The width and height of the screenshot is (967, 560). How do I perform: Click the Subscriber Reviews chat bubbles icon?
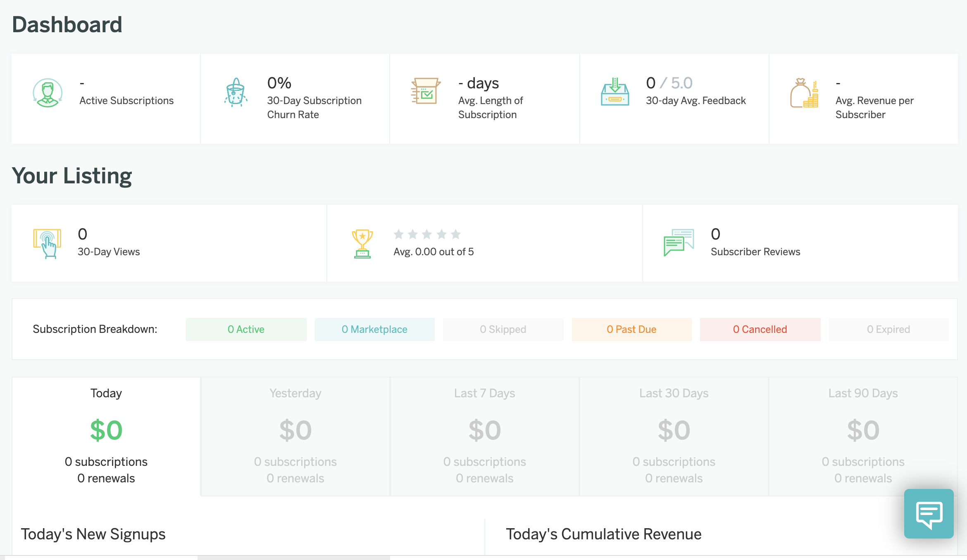[679, 243]
